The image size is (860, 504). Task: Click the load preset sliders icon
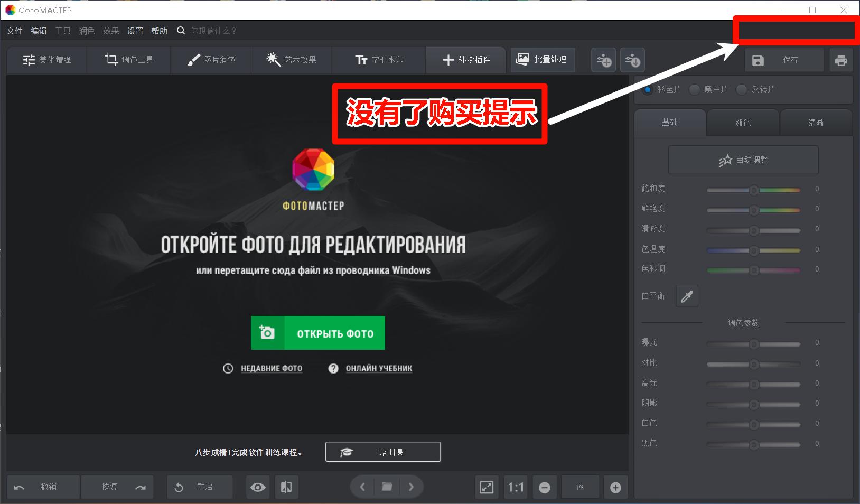pyautogui.click(x=632, y=60)
